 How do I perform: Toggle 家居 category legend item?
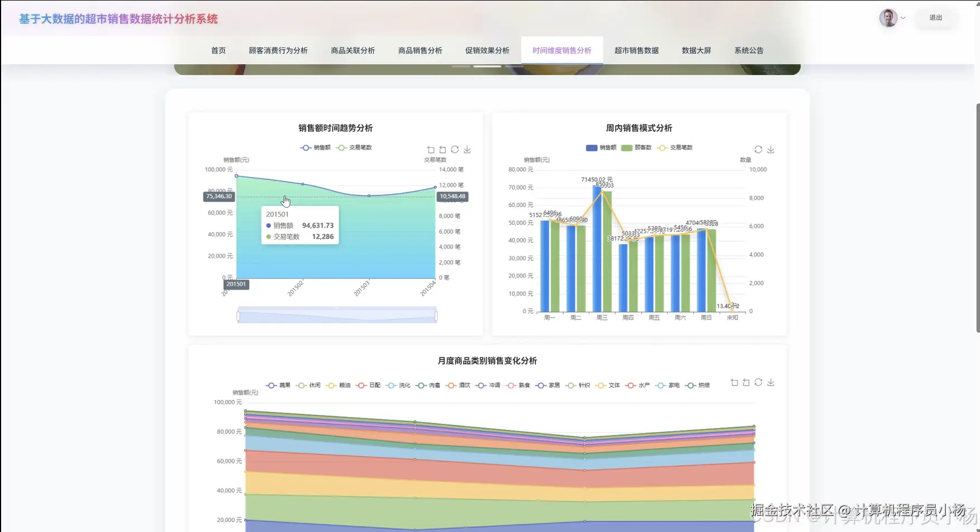tap(548, 385)
